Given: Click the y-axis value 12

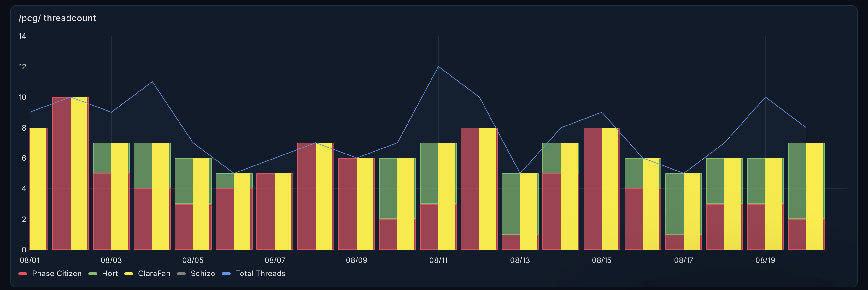Looking at the screenshot, I should pyautogui.click(x=22, y=67).
